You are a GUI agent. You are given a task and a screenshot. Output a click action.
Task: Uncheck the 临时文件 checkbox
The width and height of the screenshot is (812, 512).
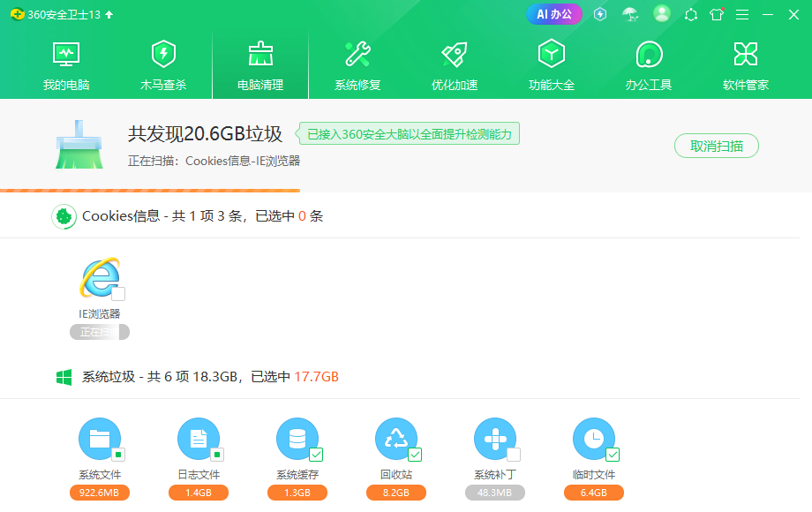[x=613, y=455]
